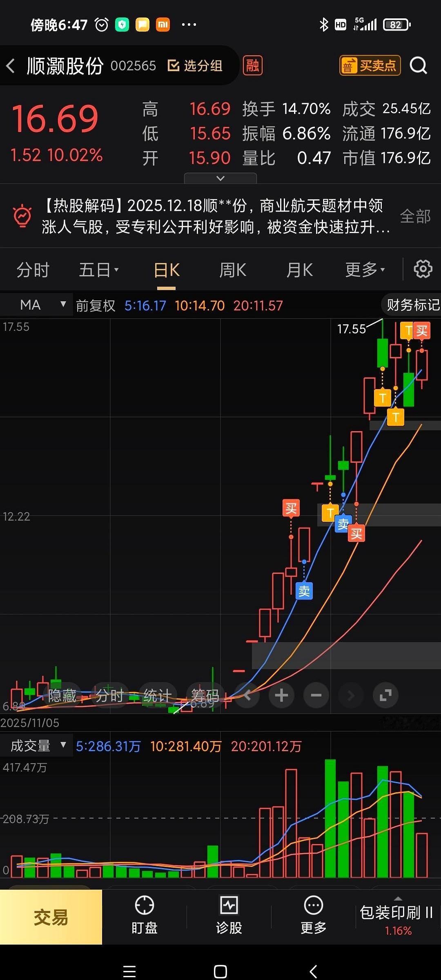The width and height of the screenshot is (441, 980).
Task: Tap the 2025/11/05 chart date label
Action: 30,723
